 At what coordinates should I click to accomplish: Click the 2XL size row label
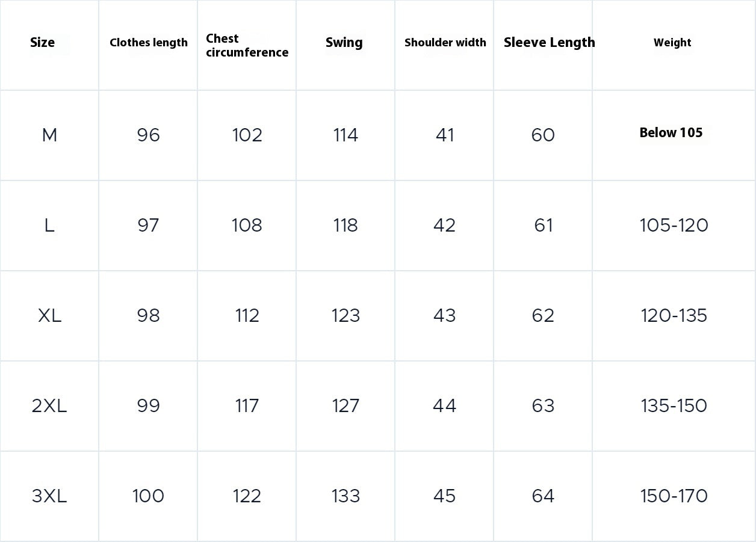tap(49, 406)
